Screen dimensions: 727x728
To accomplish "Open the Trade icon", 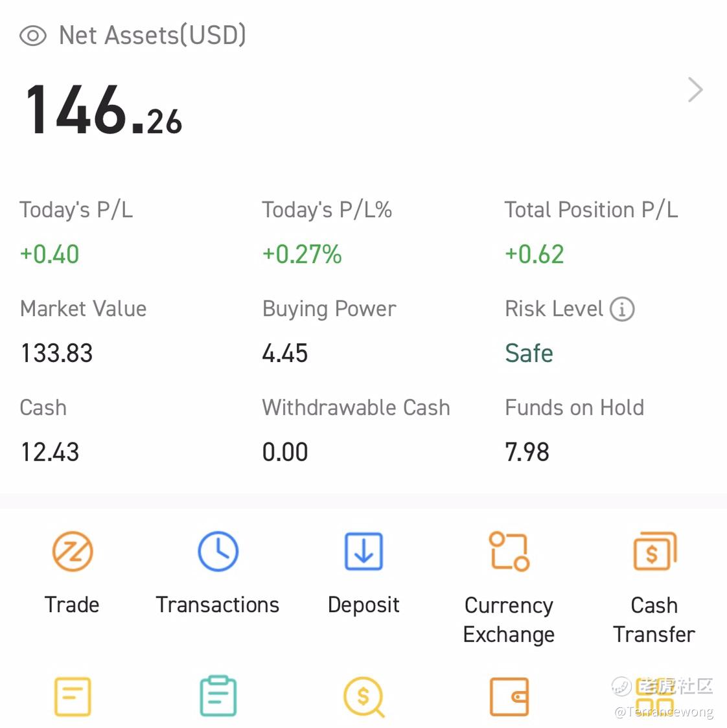I will pos(72,552).
